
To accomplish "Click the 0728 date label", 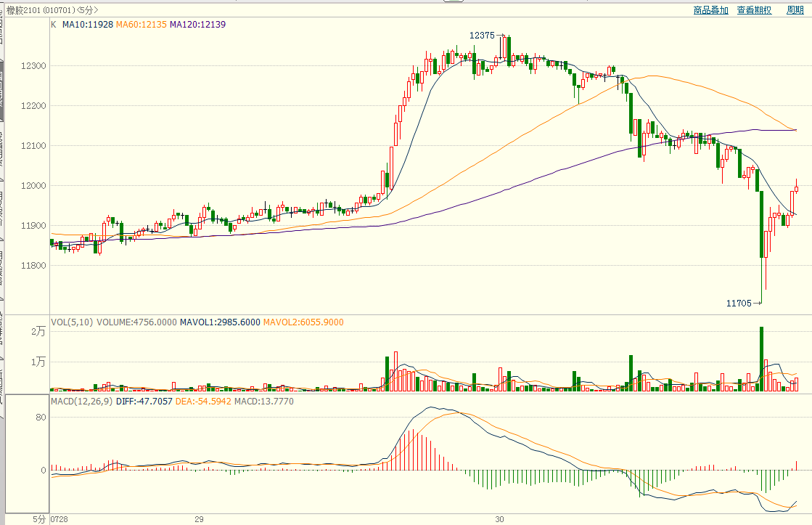I will click(60, 519).
